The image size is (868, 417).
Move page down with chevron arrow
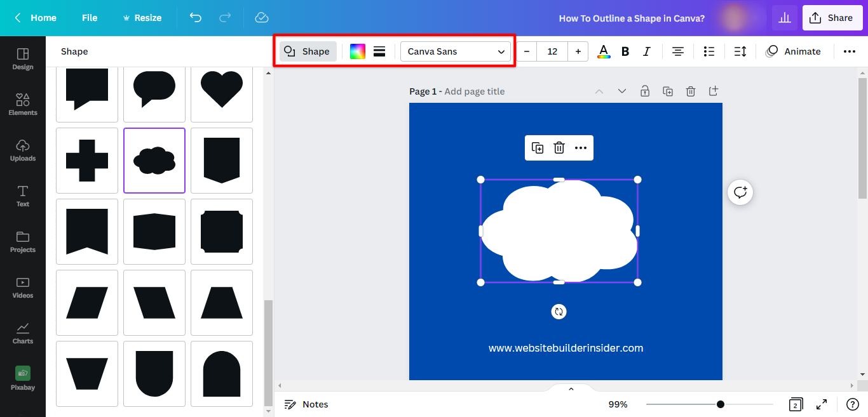pos(622,91)
